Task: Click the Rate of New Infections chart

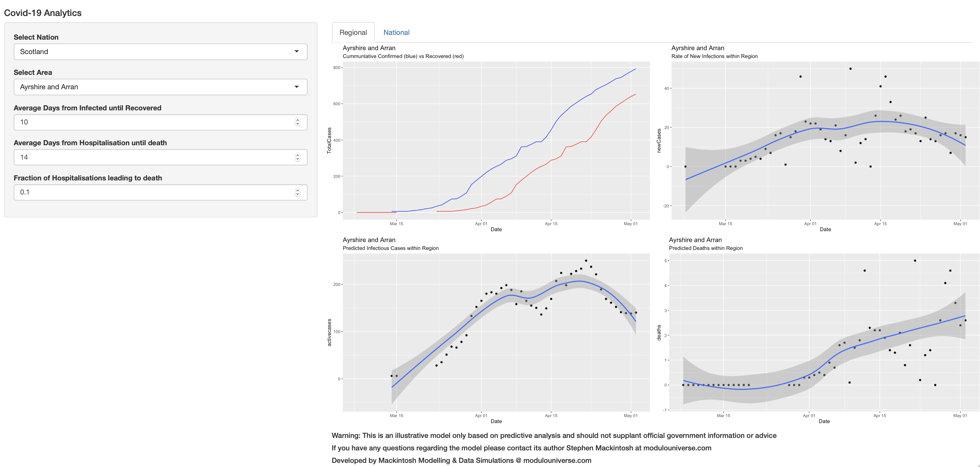Action: (x=825, y=141)
